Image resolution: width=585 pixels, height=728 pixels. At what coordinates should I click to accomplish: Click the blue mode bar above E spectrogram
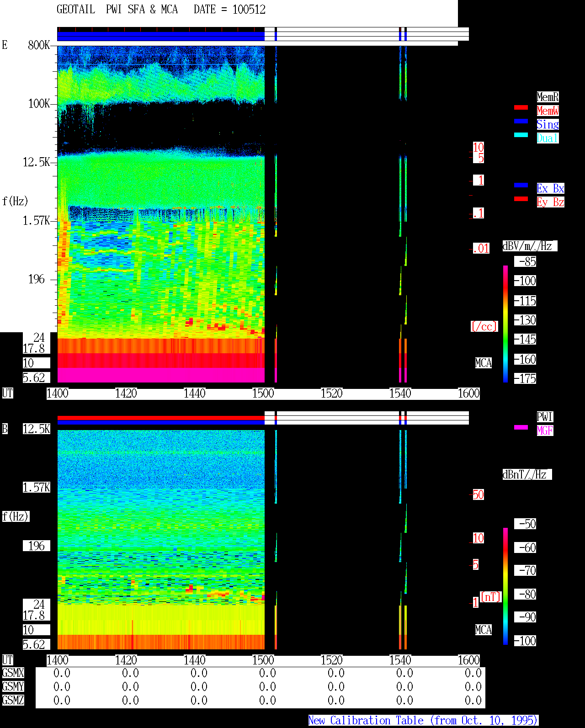click(161, 36)
